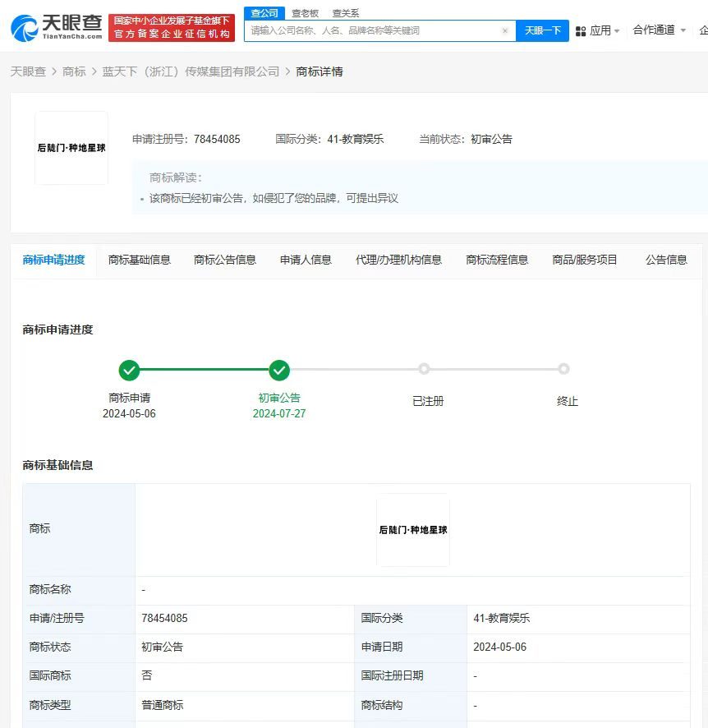Click the grey 终止 progress node
Screen dimensions: 708x728
[x=563, y=369]
